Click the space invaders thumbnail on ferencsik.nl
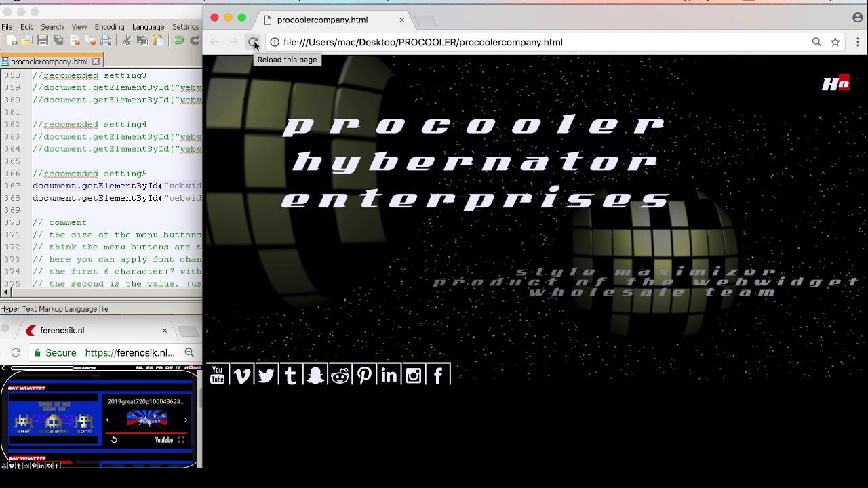 [x=54, y=419]
